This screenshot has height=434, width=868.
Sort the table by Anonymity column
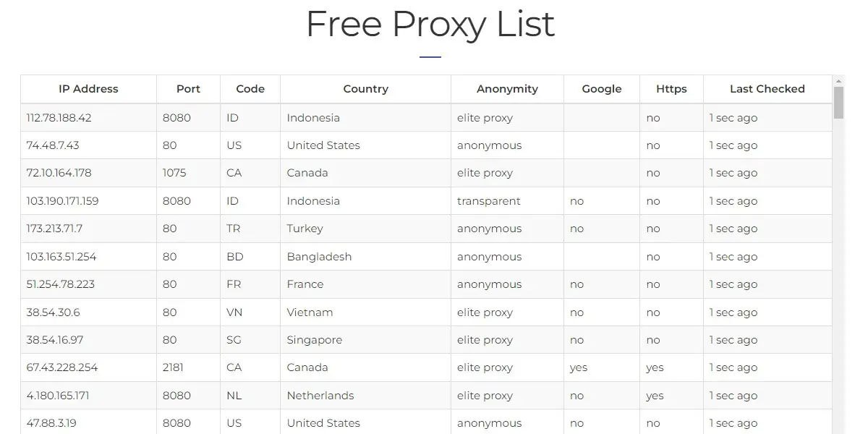click(x=507, y=88)
